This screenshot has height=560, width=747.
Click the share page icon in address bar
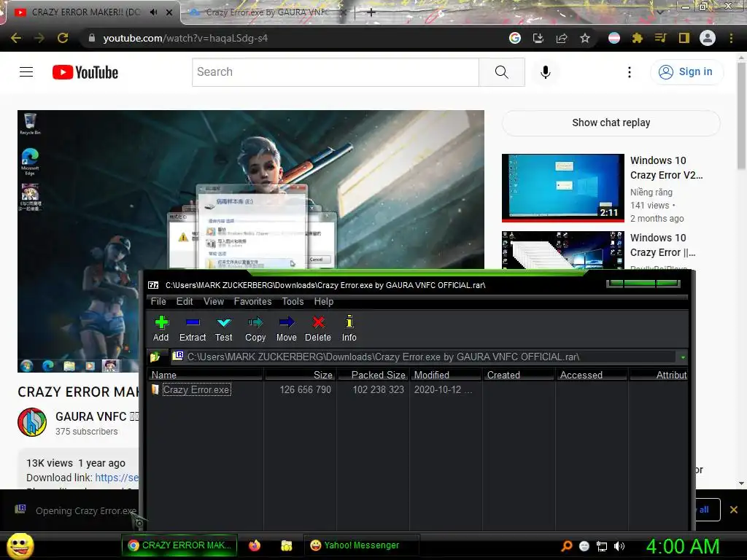click(562, 38)
